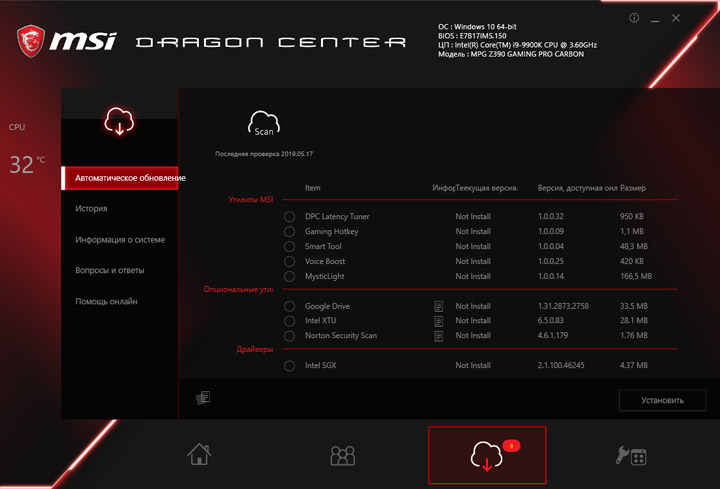Select the Gaming Hotkey radio button
This screenshot has height=489, width=720.
(289, 231)
